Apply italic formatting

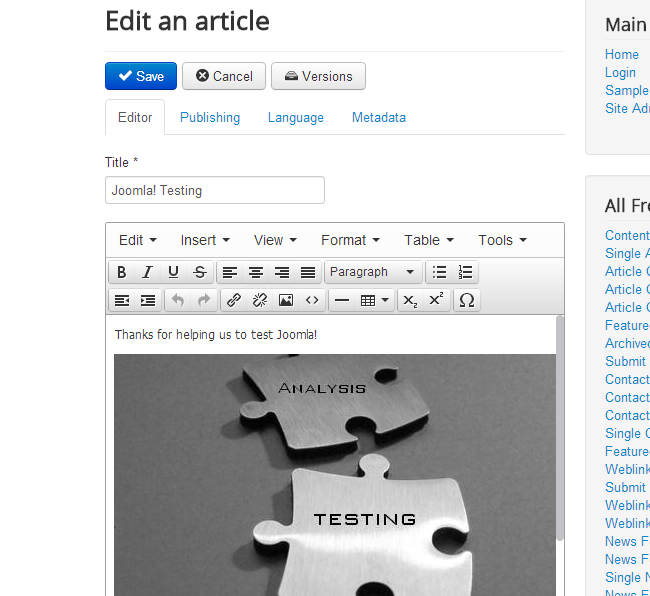(x=147, y=272)
